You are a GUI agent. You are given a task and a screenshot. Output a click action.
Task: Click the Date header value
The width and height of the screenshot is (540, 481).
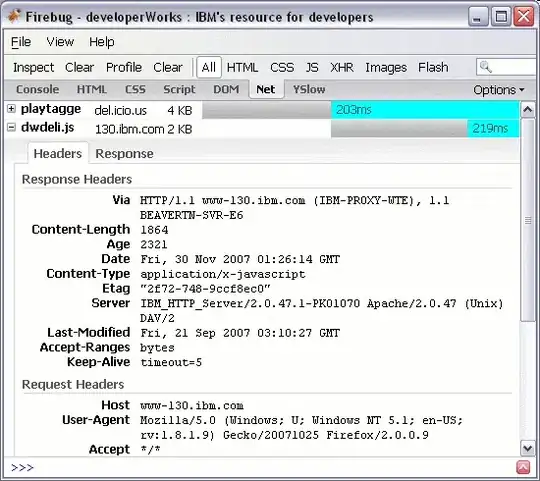point(240,259)
